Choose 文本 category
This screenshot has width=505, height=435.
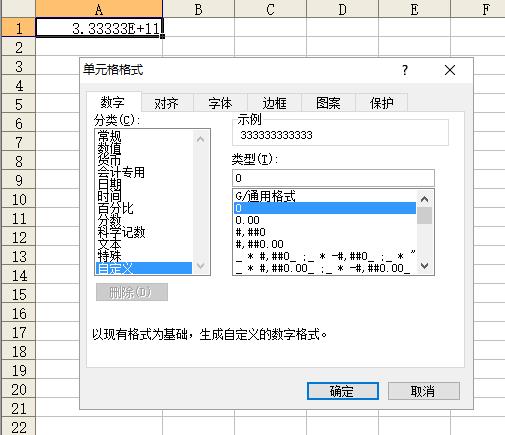[x=144, y=244]
